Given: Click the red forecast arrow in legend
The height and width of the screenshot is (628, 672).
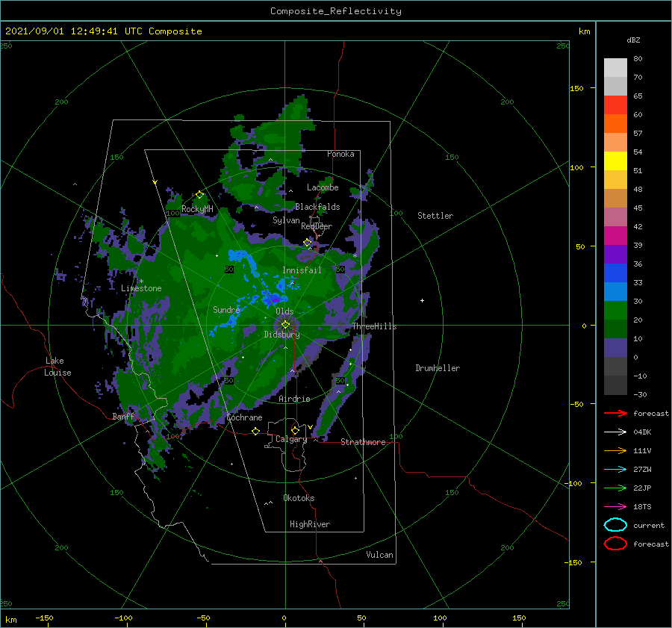Looking at the screenshot, I should point(615,413).
